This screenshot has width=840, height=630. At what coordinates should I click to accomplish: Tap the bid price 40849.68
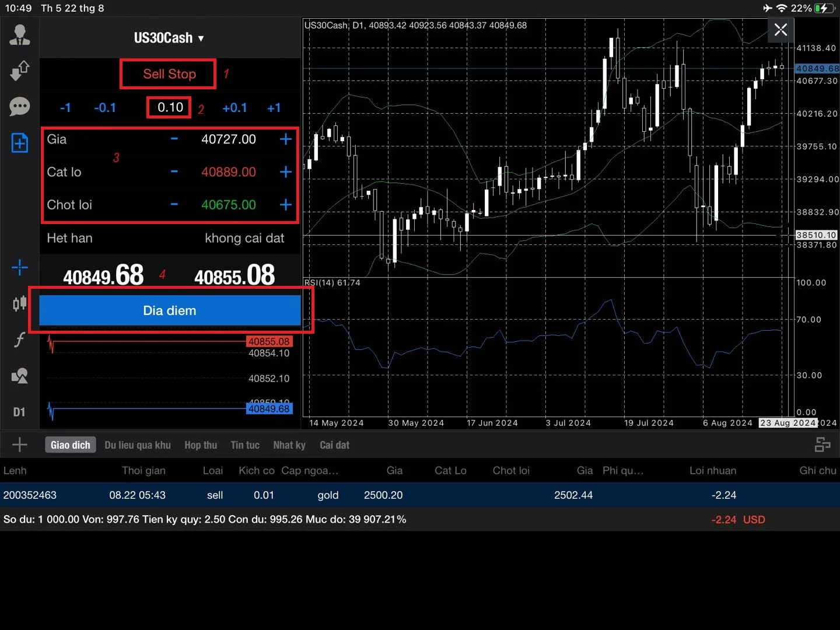(103, 275)
